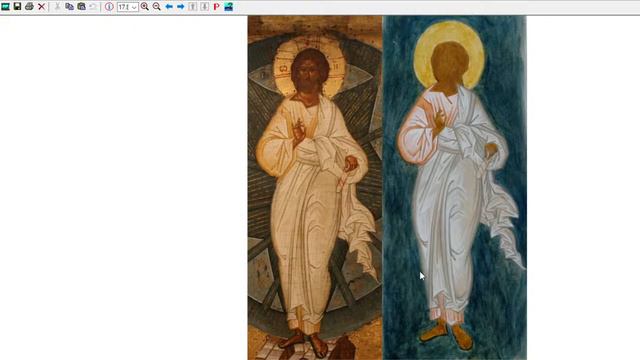Zoom out with the magnifier minus icon
The image size is (640, 360).
pyautogui.click(x=157, y=7)
